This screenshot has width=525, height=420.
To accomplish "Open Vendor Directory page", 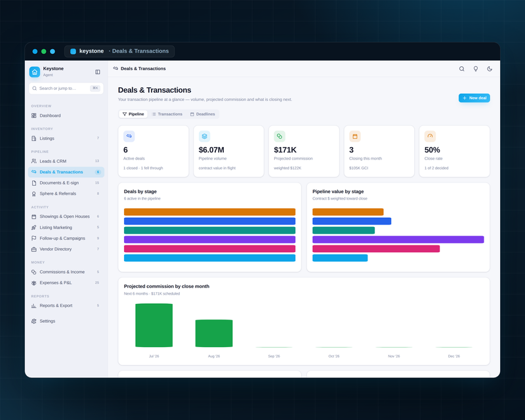I will (66, 249).
